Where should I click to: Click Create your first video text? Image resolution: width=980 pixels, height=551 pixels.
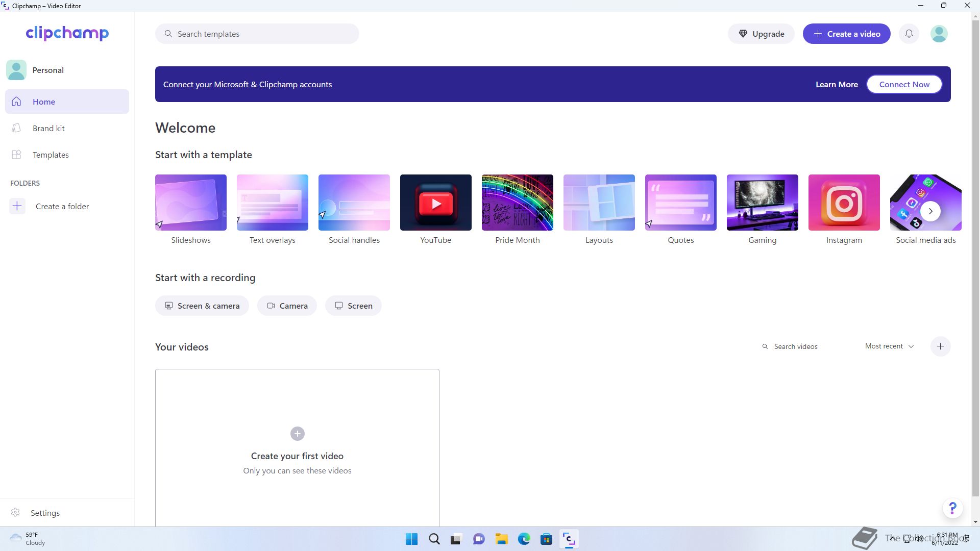point(297,456)
